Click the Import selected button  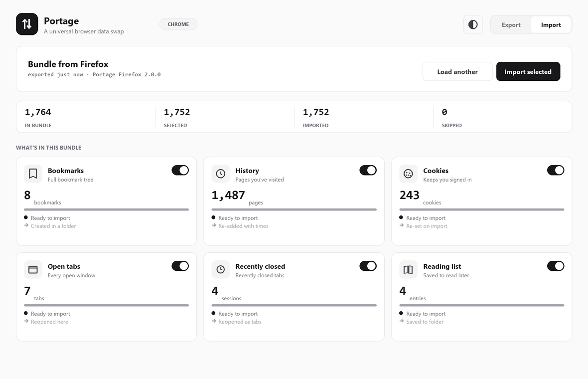click(528, 72)
